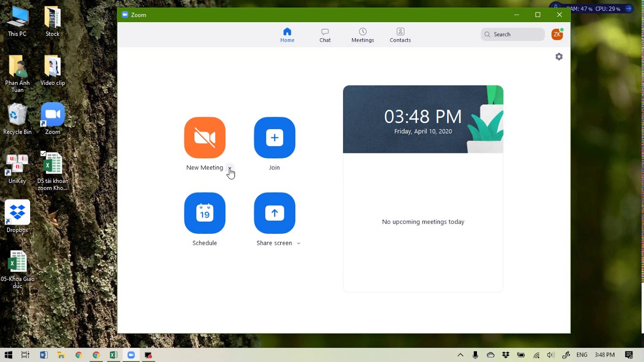Click the blue Join meeting button
Screen dimensions: 644x362
[x=275, y=138]
